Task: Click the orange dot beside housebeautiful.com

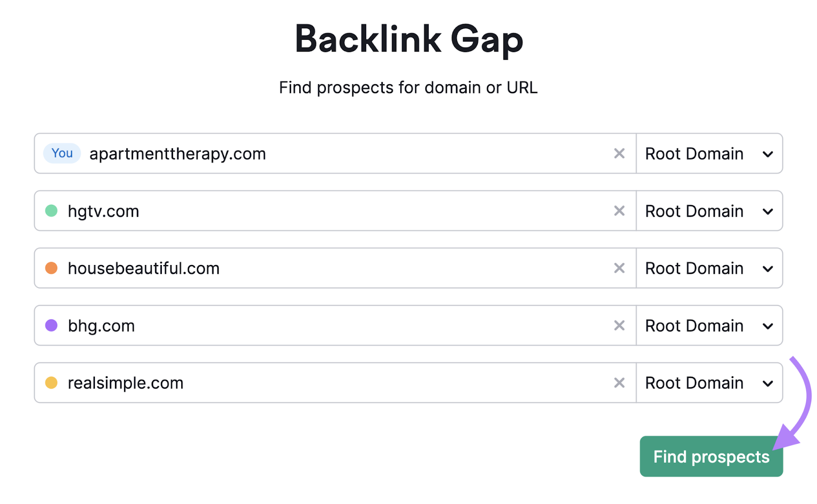Action: [x=51, y=268]
